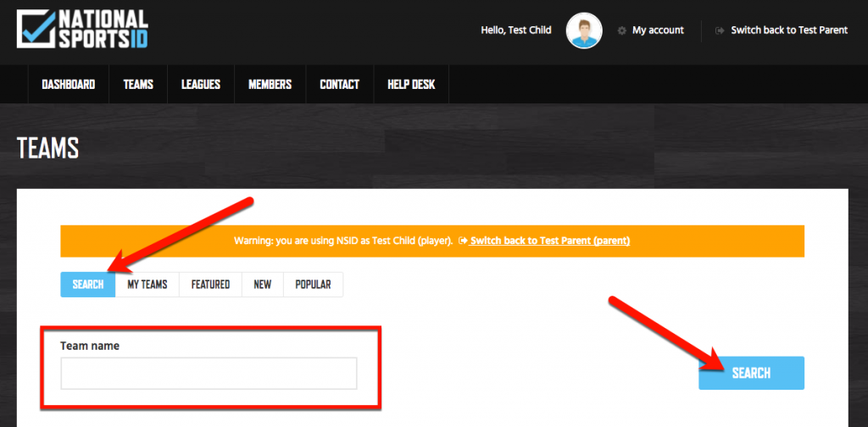Click the gear icon beside My account

pyautogui.click(x=622, y=30)
